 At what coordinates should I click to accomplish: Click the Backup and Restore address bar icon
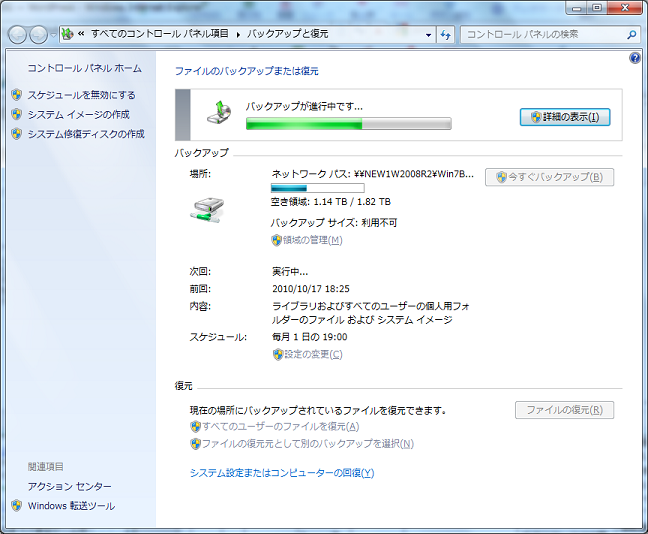[68, 34]
